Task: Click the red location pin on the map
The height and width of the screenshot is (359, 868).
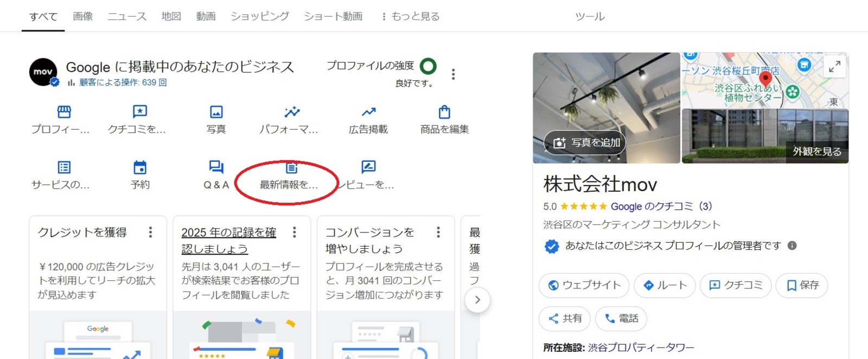Action: 765,79
